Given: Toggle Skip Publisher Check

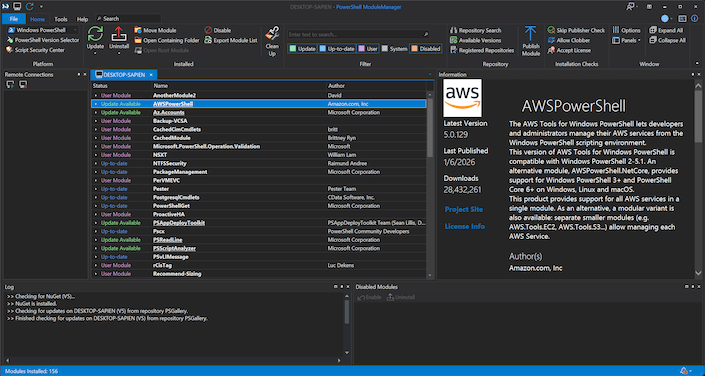Looking at the screenshot, I should pyautogui.click(x=576, y=30).
